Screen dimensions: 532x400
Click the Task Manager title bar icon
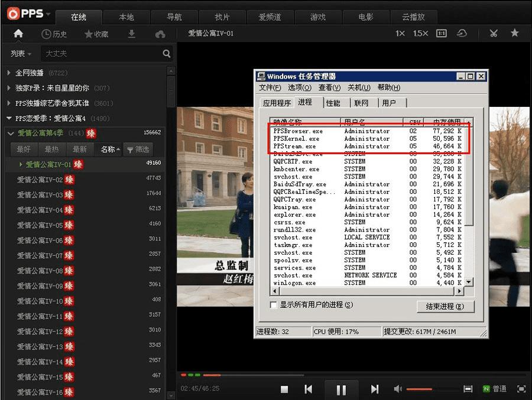(261, 76)
